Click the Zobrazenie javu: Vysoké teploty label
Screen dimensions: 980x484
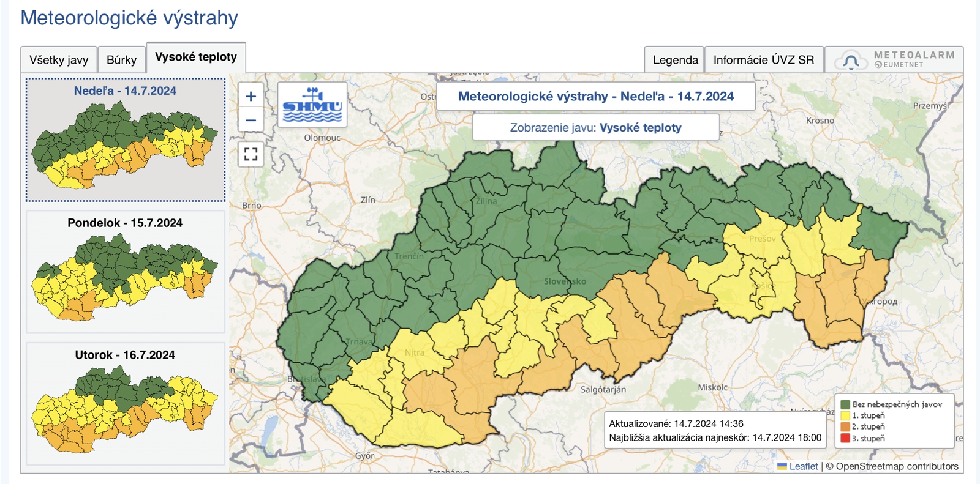[x=595, y=127]
